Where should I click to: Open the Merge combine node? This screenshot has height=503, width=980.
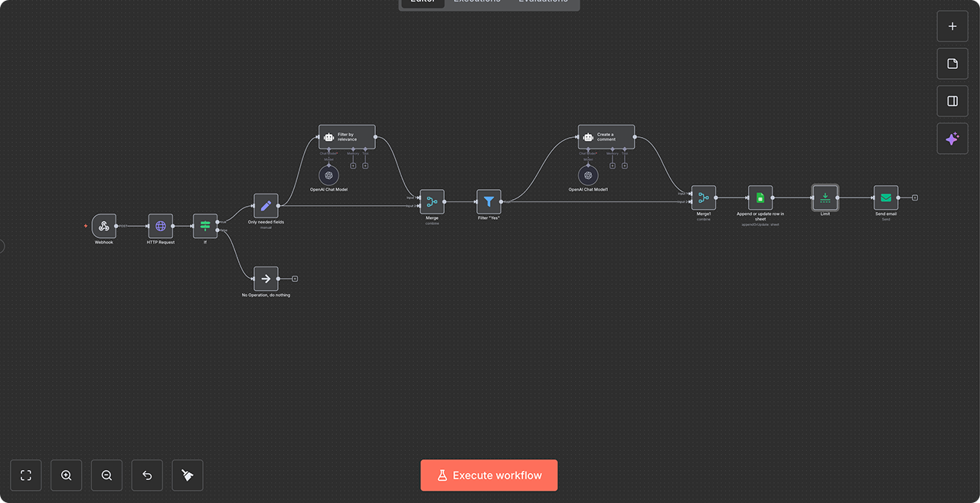point(432,201)
